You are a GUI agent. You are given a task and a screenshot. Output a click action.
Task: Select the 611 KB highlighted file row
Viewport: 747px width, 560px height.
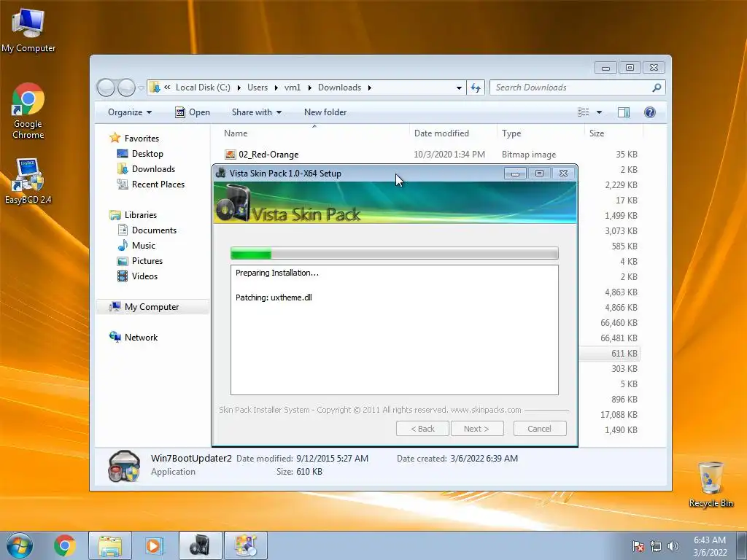pos(610,354)
